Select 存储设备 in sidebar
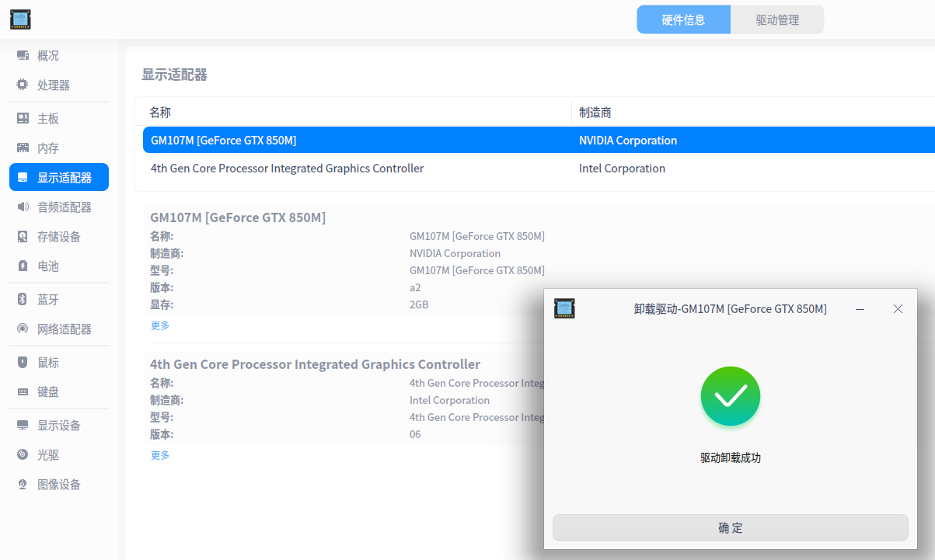 pyautogui.click(x=59, y=236)
